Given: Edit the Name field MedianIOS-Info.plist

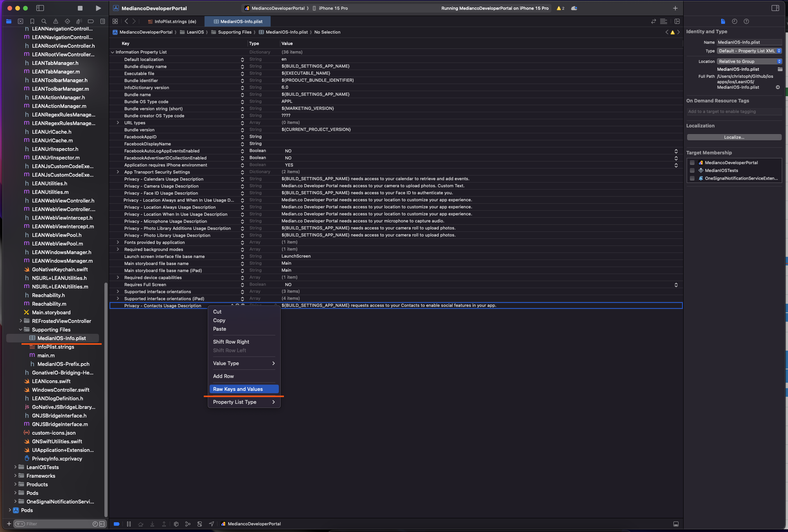Looking at the screenshot, I should (749, 43).
